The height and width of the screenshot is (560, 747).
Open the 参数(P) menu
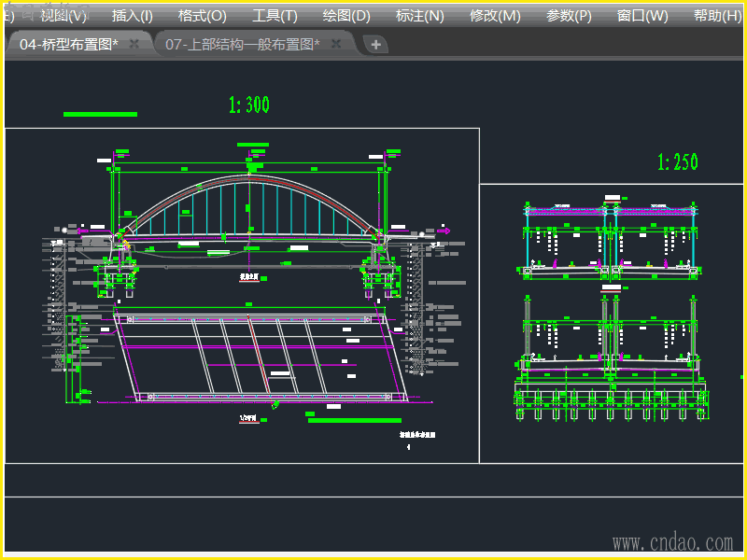click(569, 16)
